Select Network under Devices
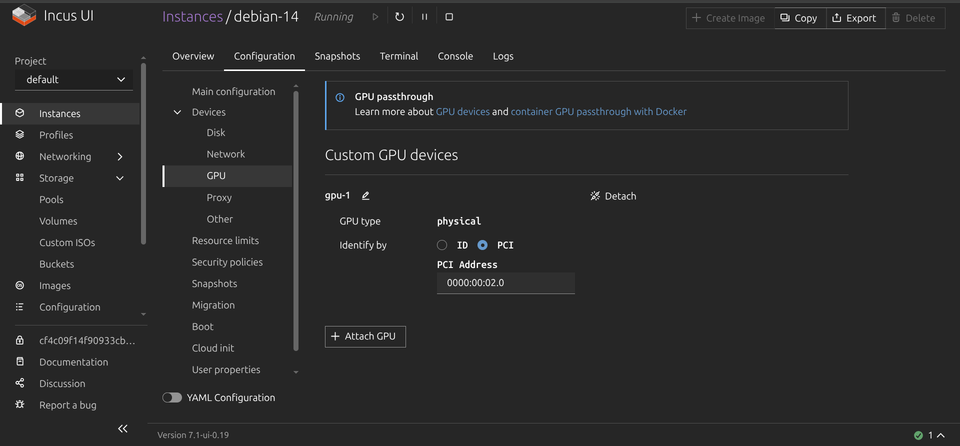960x446 pixels. (x=225, y=154)
